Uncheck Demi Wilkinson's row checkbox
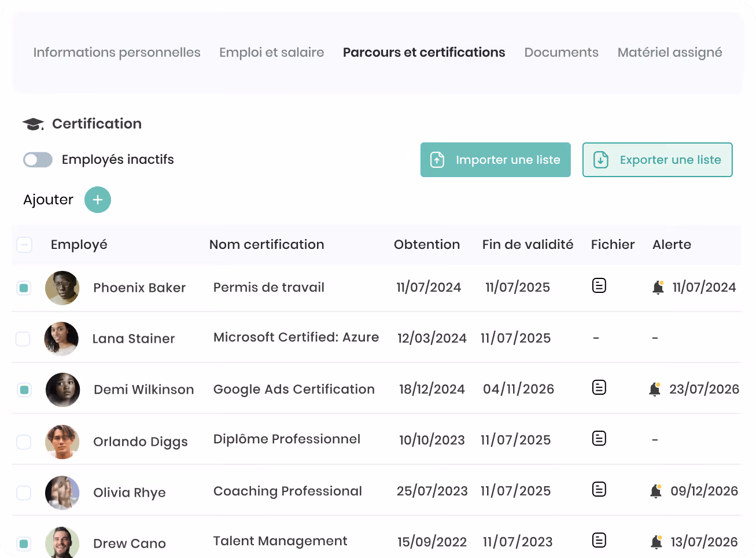756x558 pixels. (x=24, y=390)
